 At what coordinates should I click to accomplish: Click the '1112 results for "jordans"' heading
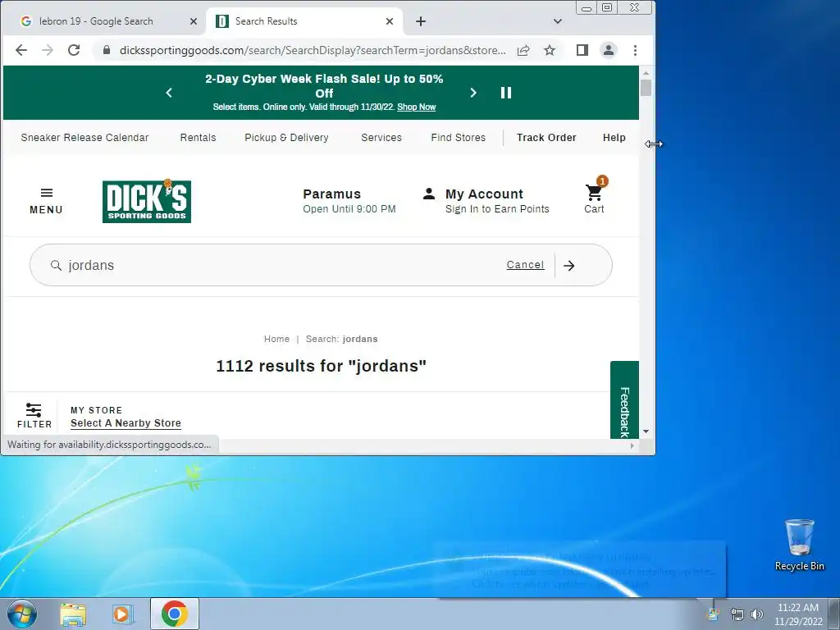click(x=321, y=366)
